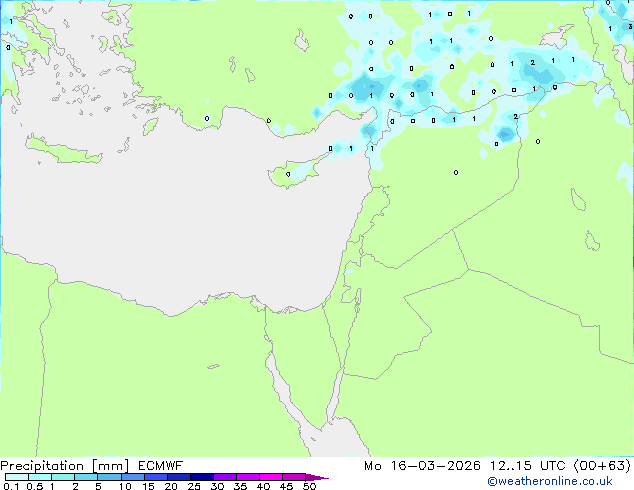Click the 'Mo 16-03-2026' date text
Image resolution: width=634 pixels, height=490 pixels.
[422, 466]
